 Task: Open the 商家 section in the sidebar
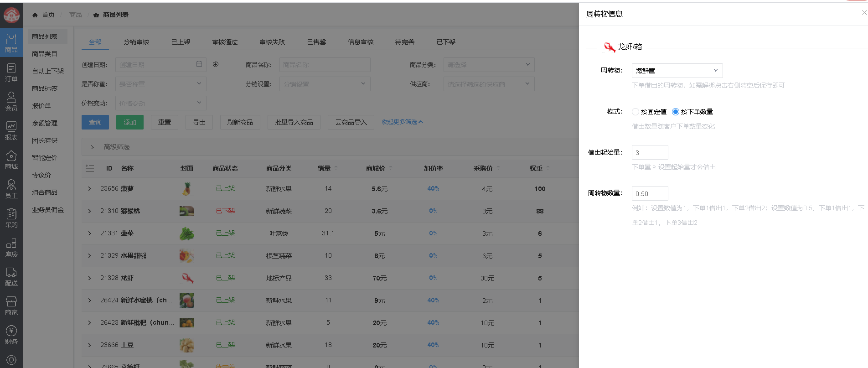coord(11,306)
